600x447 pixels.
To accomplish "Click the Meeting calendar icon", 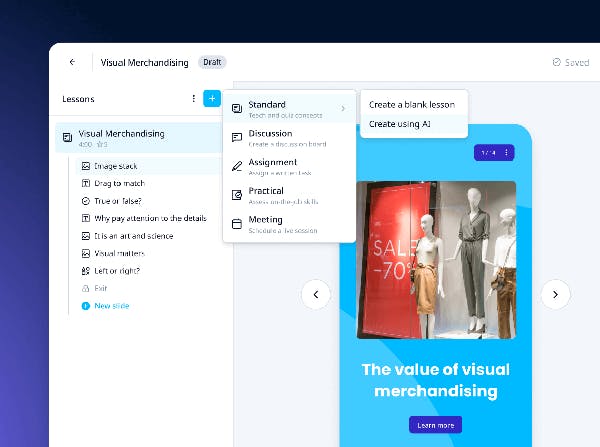I will click(x=237, y=224).
